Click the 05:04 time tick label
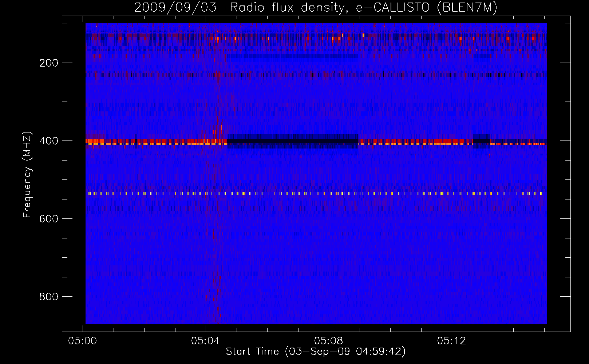589x364 pixels. click(206, 341)
